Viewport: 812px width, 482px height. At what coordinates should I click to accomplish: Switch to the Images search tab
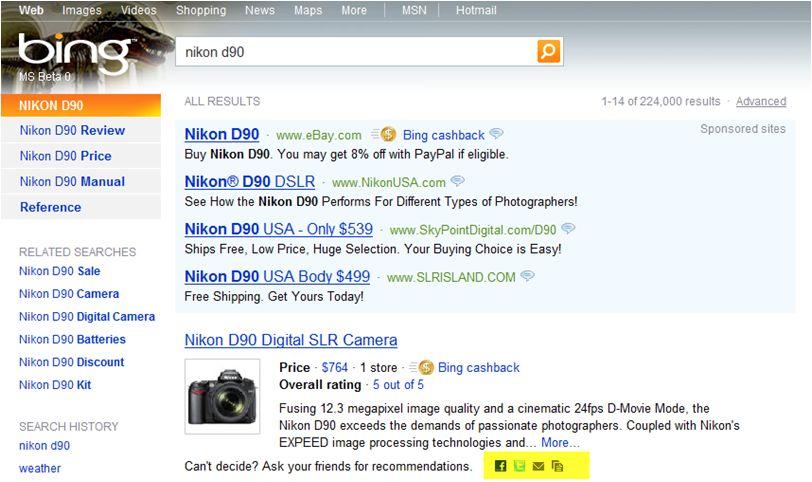click(81, 10)
